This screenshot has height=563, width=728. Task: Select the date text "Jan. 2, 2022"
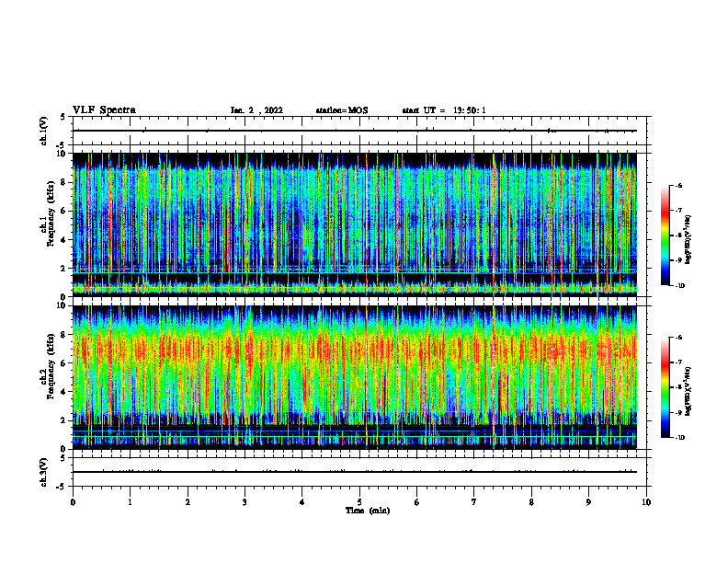click(256, 110)
